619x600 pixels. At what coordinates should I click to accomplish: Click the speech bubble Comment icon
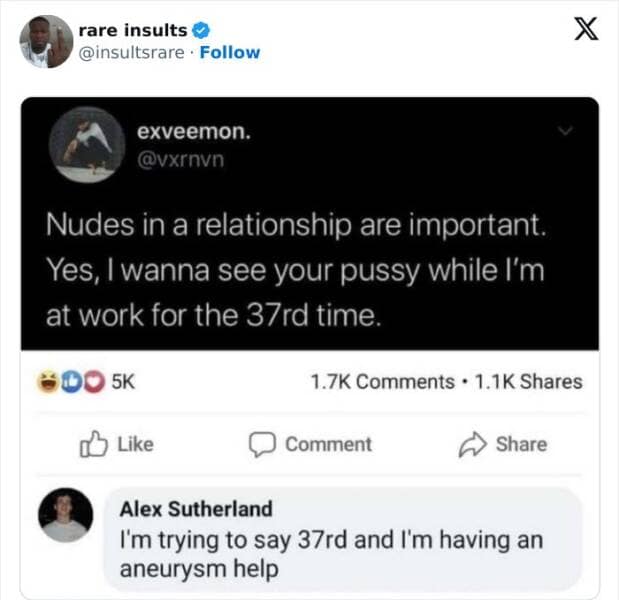[262, 444]
